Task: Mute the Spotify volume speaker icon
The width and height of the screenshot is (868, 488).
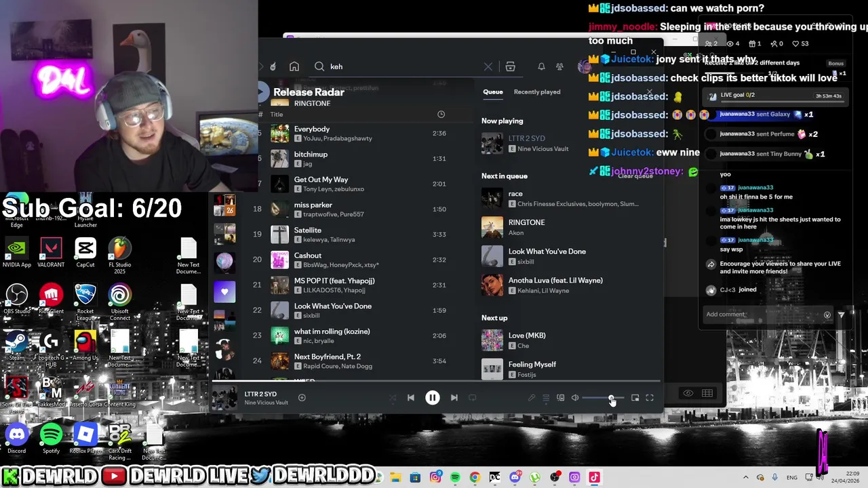Action: [575, 398]
